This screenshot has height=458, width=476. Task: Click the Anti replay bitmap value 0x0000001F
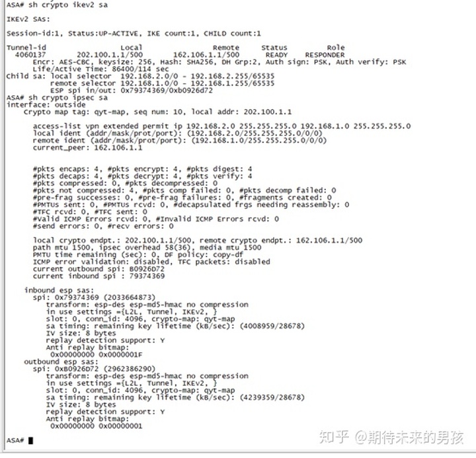[120, 354]
